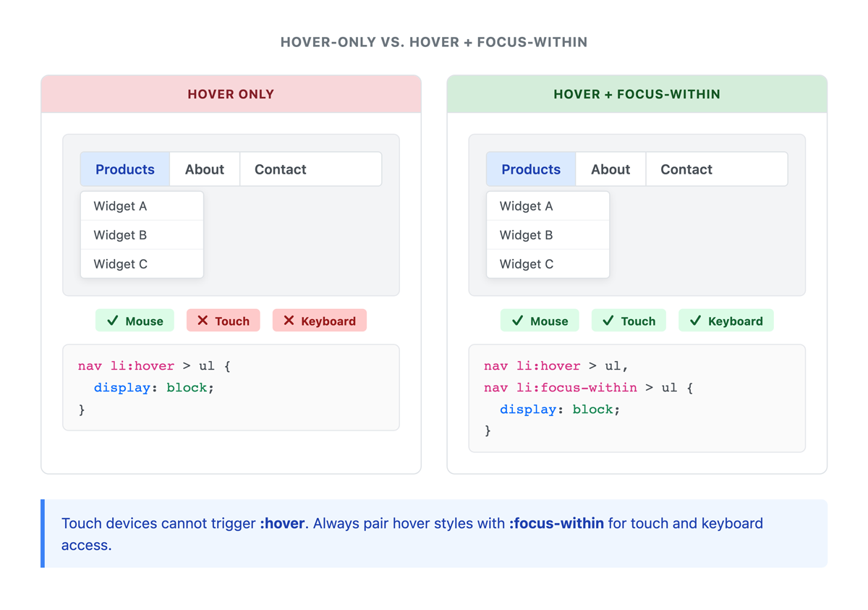Click the Touch X icon in Hover Only panel
The width and height of the screenshot is (868, 610).
[203, 321]
